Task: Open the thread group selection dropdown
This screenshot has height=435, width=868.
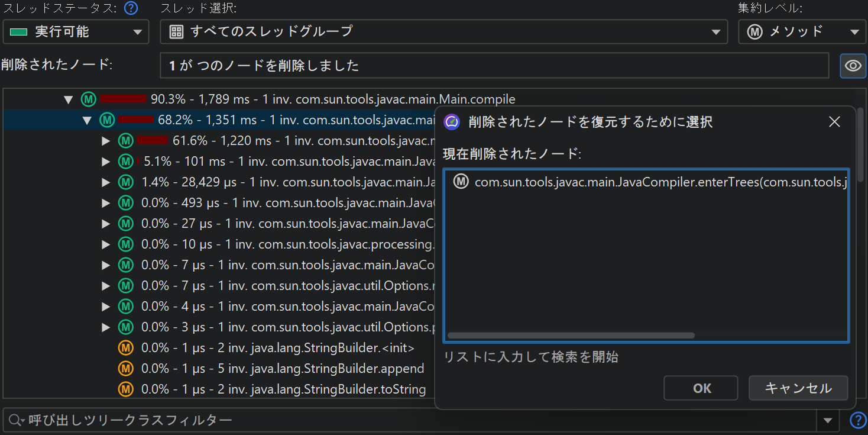Action: 443,32
